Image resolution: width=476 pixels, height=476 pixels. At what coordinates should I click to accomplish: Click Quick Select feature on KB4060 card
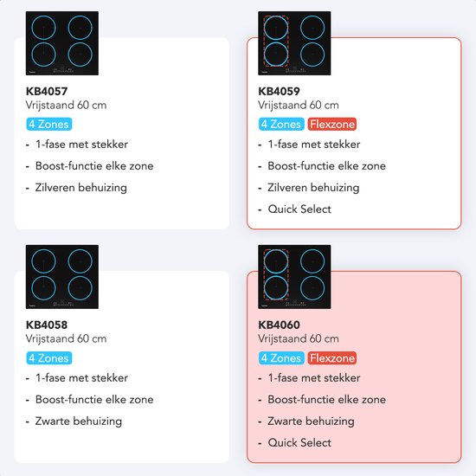(x=299, y=442)
